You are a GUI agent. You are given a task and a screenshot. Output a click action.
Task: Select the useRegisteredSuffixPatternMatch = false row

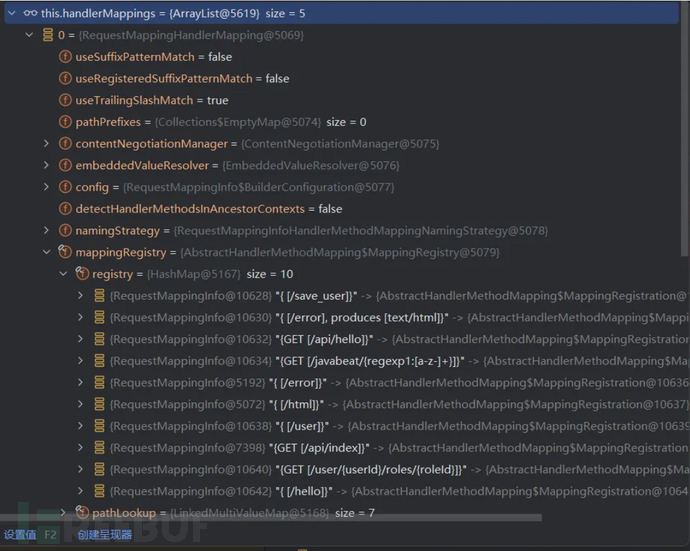[182, 78]
